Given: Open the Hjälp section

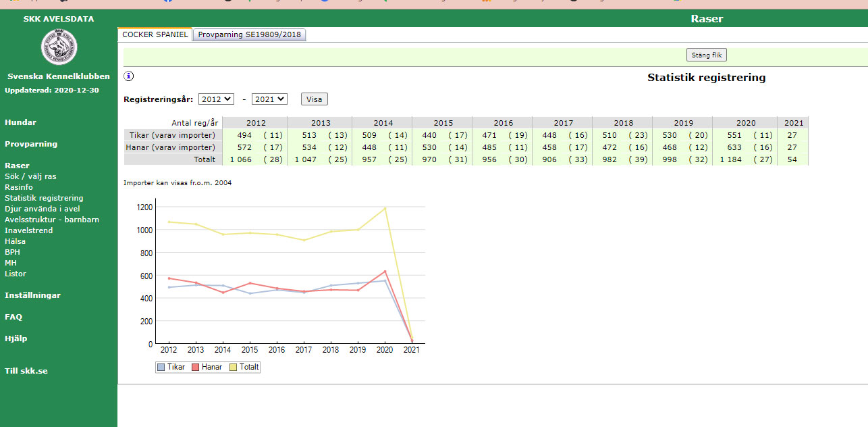Looking at the screenshot, I should click(16, 338).
